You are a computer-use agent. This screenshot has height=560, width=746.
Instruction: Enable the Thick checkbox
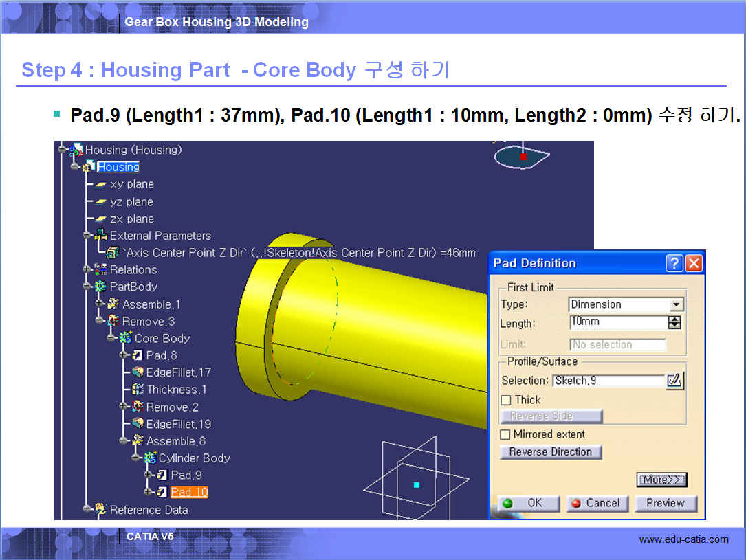(x=506, y=400)
